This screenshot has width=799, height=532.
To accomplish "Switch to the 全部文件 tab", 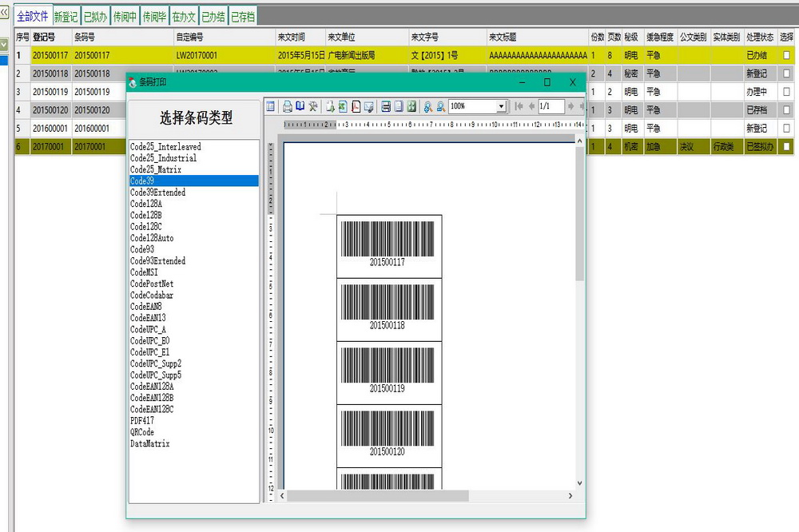I will (x=33, y=16).
